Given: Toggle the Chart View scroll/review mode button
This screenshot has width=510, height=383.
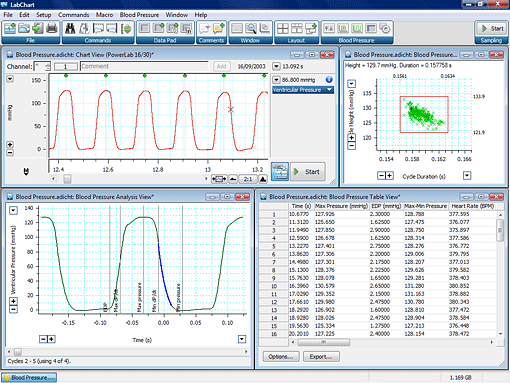Looking at the screenshot, I should pyautogui.click(x=280, y=172).
